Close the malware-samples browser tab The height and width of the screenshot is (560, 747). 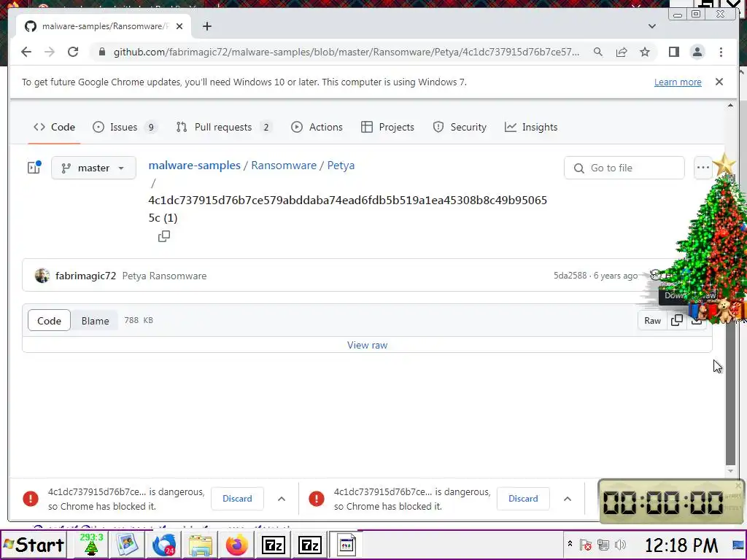pyautogui.click(x=179, y=26)
